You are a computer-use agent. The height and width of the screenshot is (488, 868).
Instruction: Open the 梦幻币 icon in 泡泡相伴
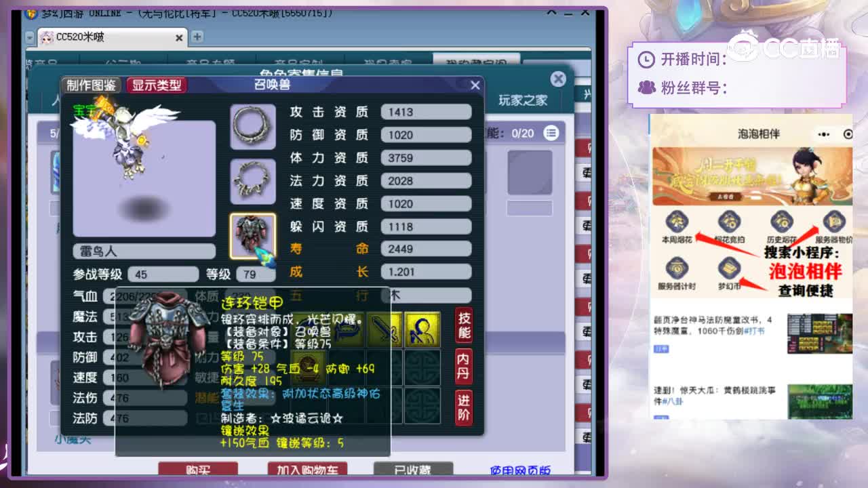(x=729, y=269)
